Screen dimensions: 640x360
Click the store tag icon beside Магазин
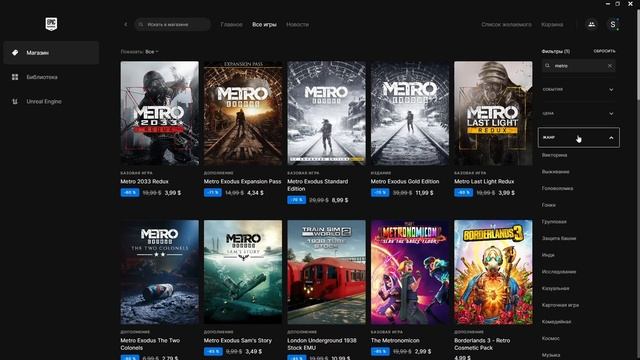coord(15,53)
